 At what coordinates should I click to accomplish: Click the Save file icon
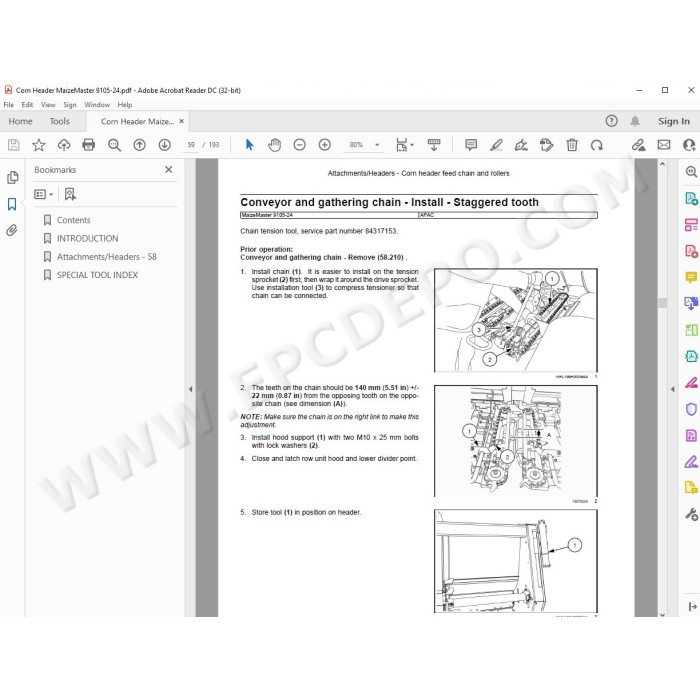tap(13, 145)
